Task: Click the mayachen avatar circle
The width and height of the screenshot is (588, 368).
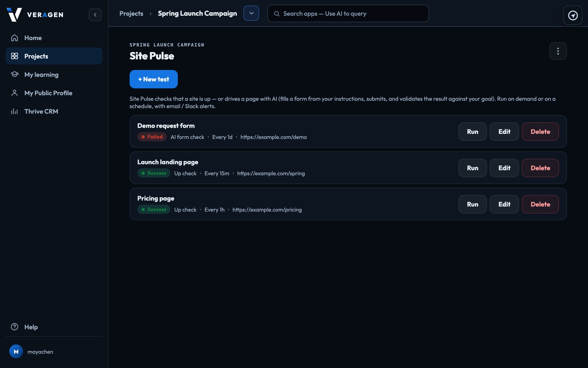Action: [16, 352]
